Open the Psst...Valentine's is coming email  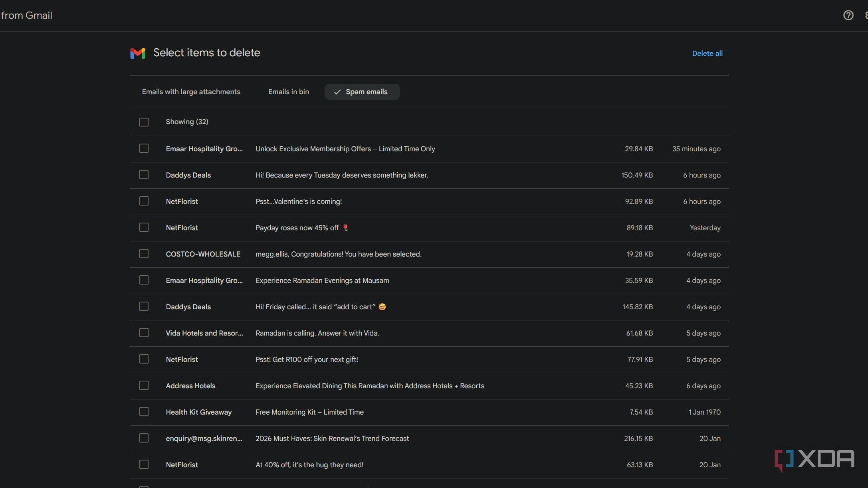[298, 202]
